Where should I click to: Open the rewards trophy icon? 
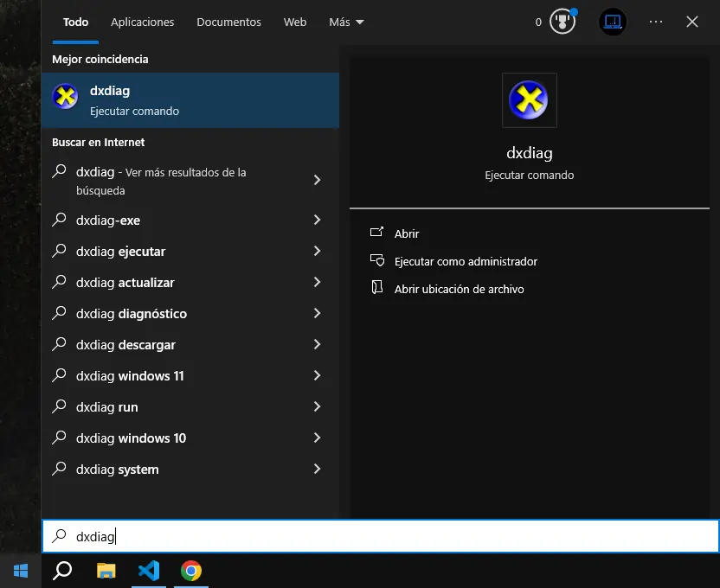click(562, 22)
